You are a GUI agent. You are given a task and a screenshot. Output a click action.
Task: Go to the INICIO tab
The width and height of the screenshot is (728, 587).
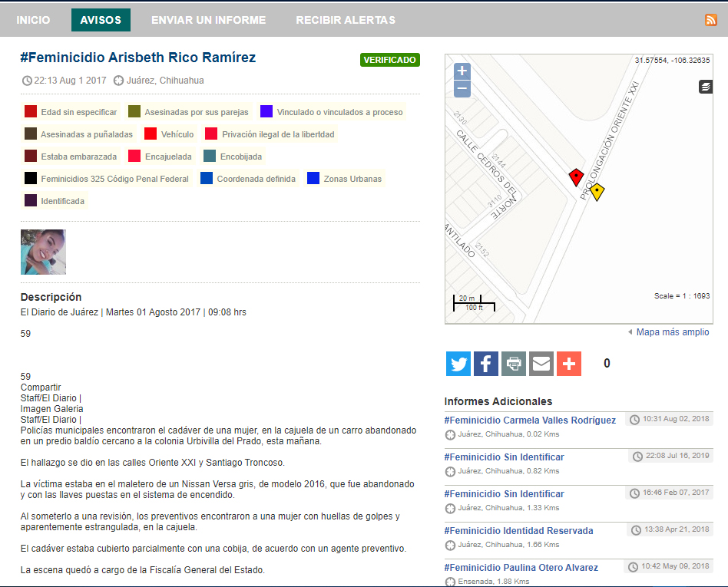click(x=33, y=20)
